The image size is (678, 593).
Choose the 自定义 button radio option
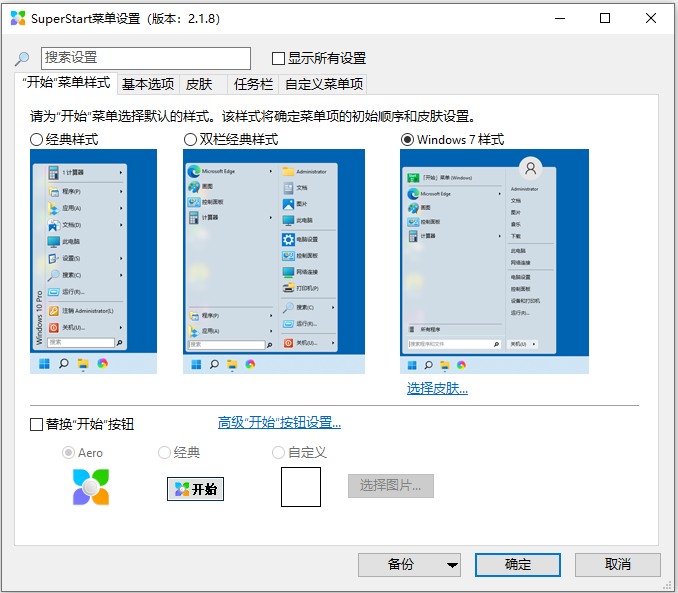[x=278, y=453]
